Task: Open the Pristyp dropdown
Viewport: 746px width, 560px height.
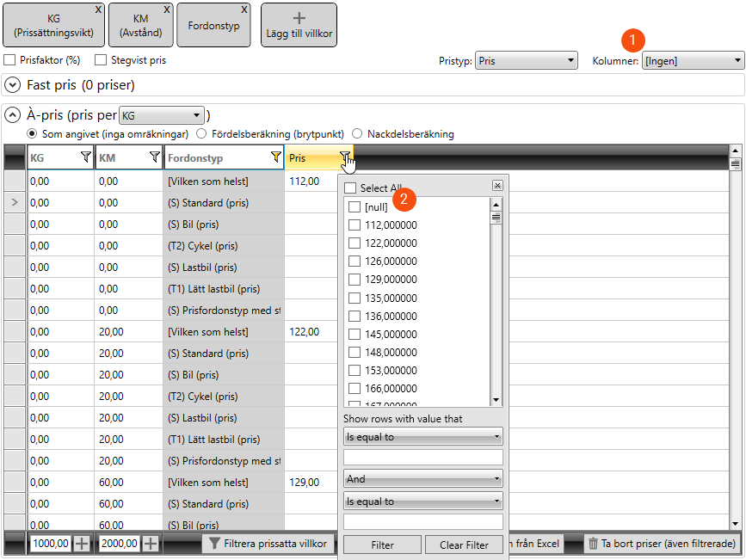Action: click(526, 61)
